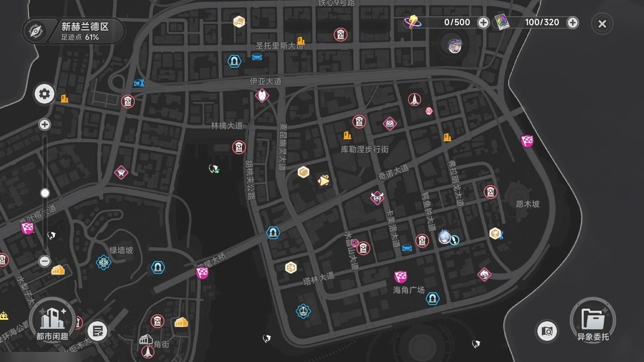
Task: Click the map search icon near 异象委托
Action: [547, 331]
